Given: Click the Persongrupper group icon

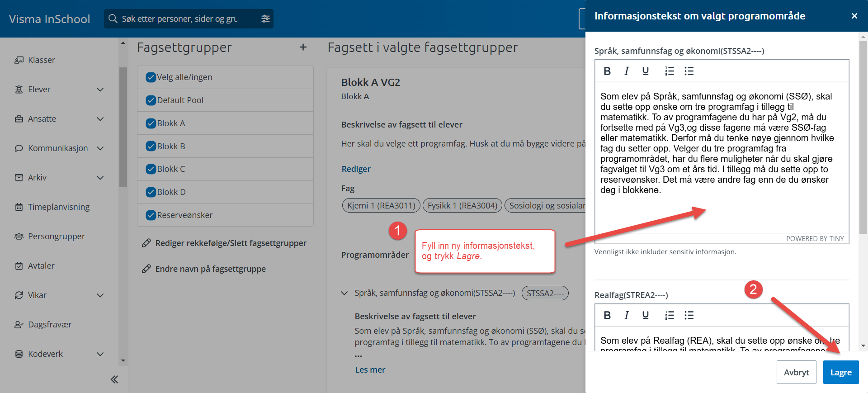Looking at the screenshot, I should tap(19, 236).
